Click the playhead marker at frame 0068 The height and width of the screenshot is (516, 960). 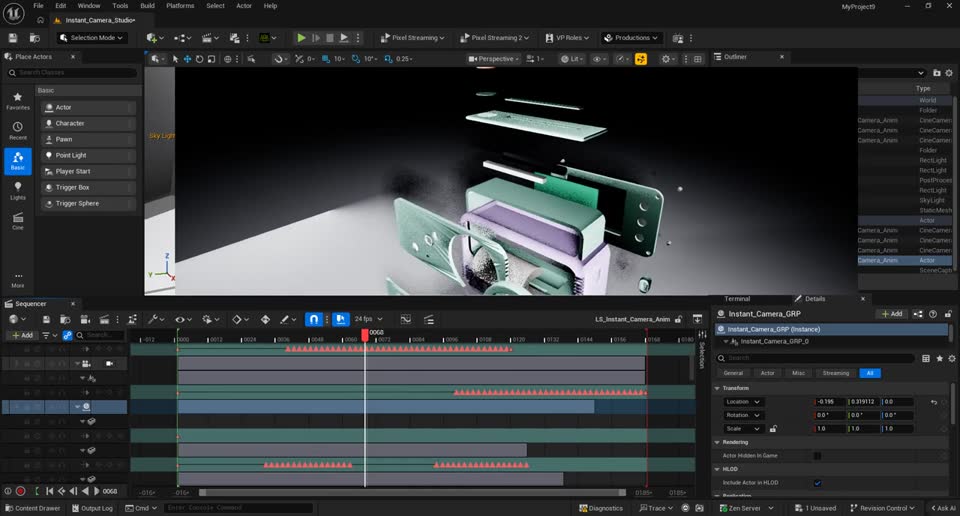click(365, 334)
